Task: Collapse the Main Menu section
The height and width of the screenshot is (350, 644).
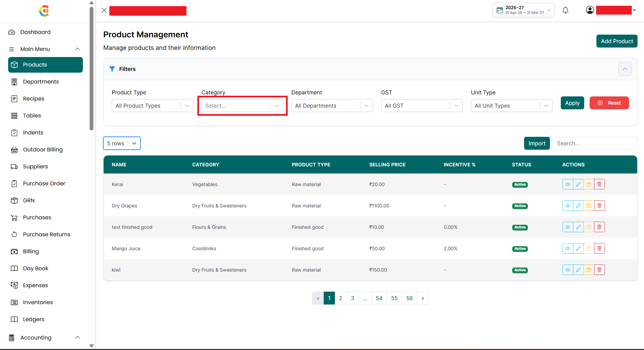Action: click(77, 49)
